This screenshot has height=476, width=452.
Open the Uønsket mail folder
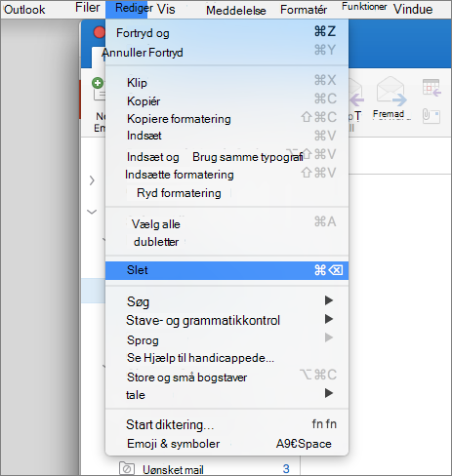tap(173, 469)
